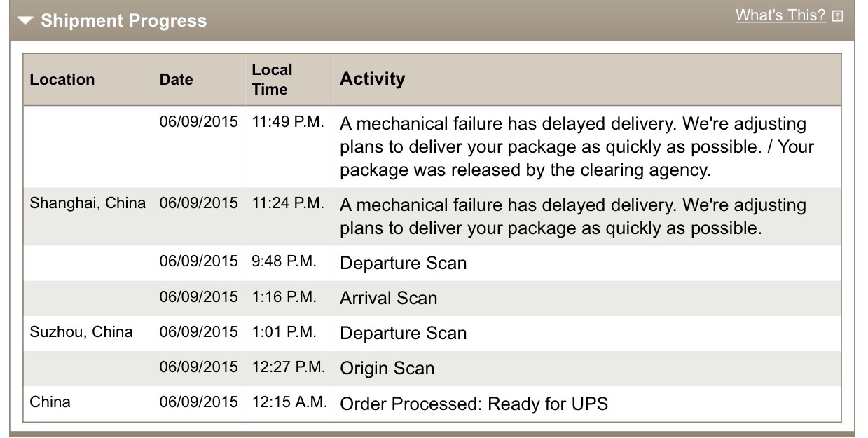Click the 9:48 P.M. Departure Scan entry
868x438 pixels.
(403, 263)
